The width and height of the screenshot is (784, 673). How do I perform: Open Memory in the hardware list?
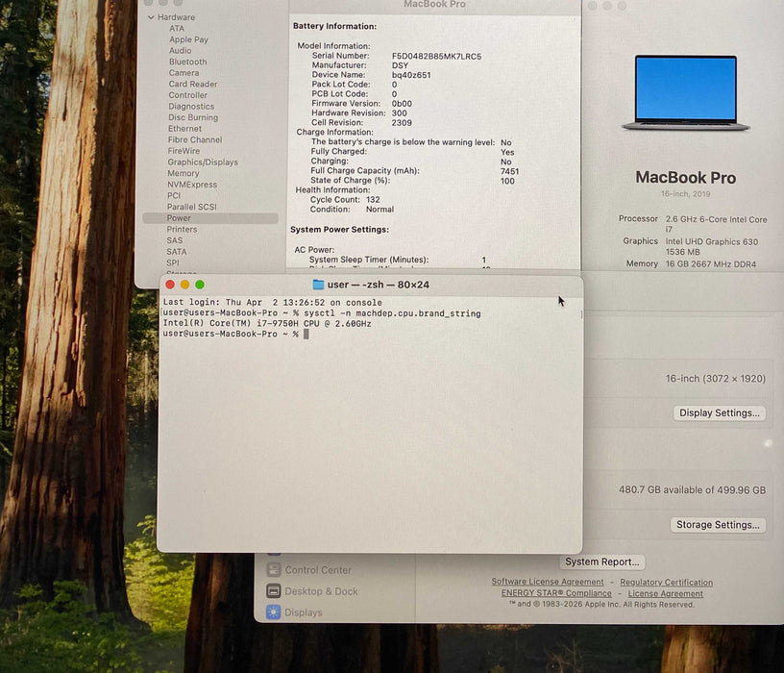coord(183,173)
